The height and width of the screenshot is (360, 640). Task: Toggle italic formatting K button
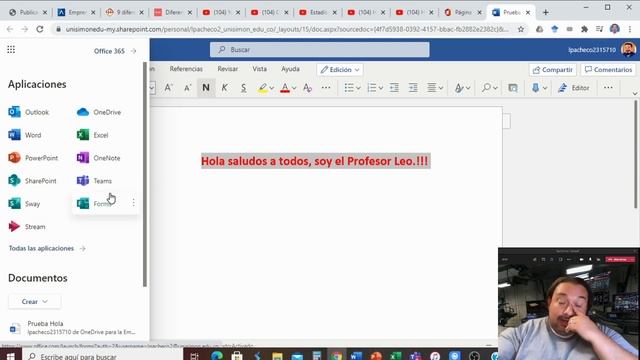point(224,88)
